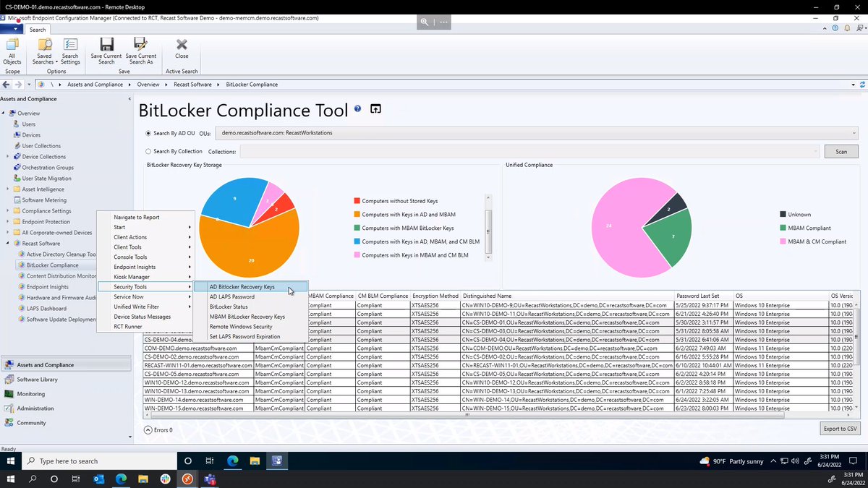Open the Users node in the tree

click(x=28, y=124)
